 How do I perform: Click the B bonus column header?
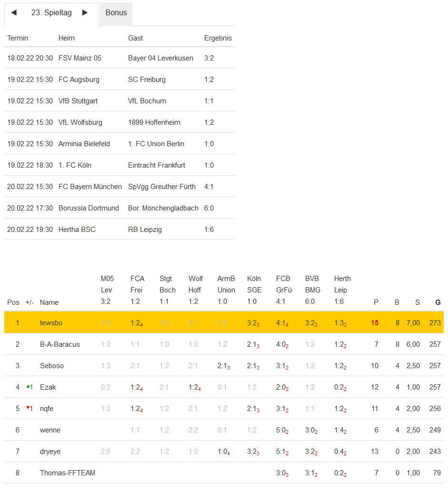[397, 302]
